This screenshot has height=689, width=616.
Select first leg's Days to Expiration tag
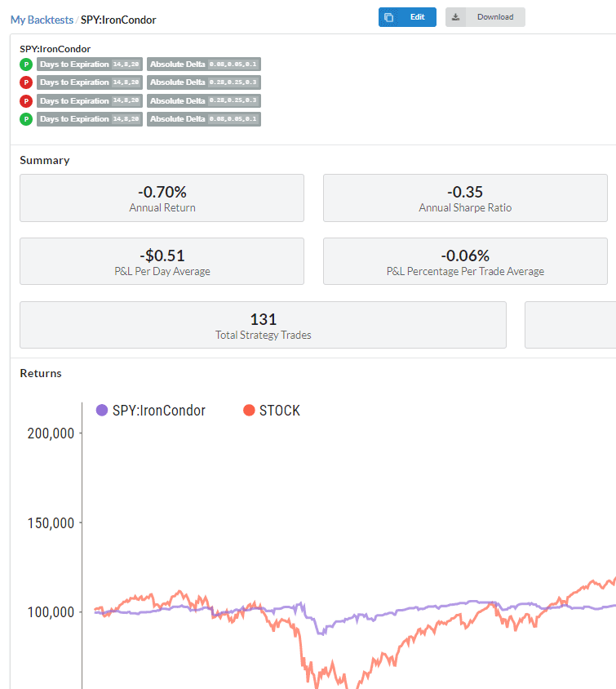tap(90, 64)
